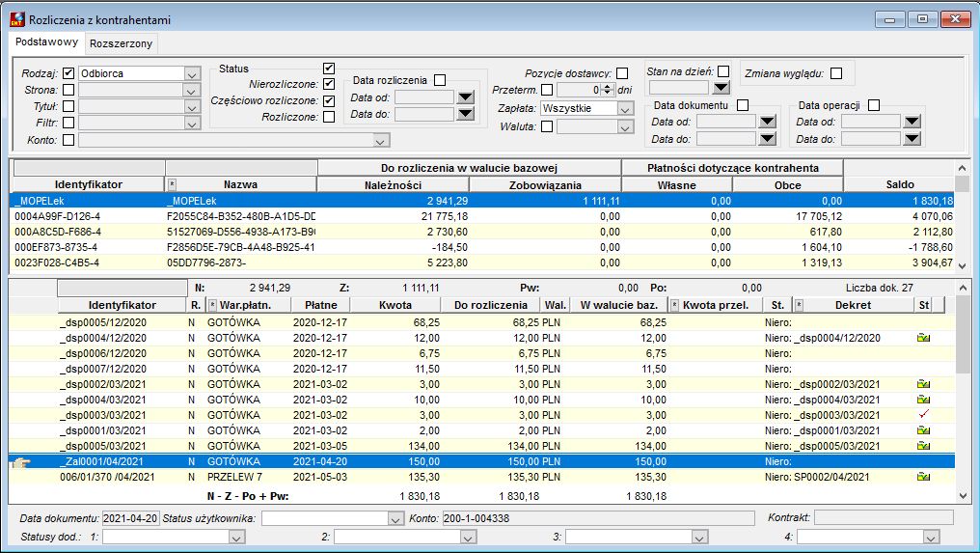Enable Data operacji checkbox

[x=874, y=105]
